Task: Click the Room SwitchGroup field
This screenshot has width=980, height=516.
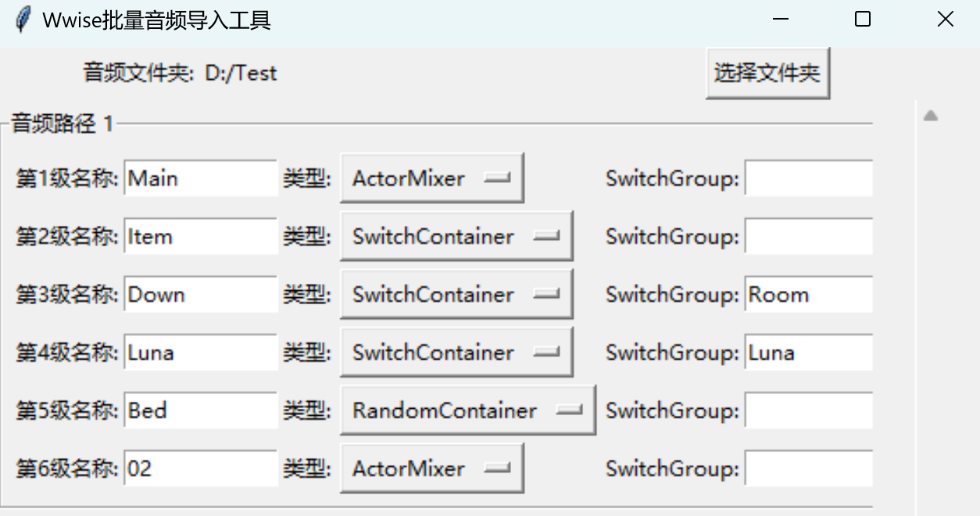Action: coord(808,294)
